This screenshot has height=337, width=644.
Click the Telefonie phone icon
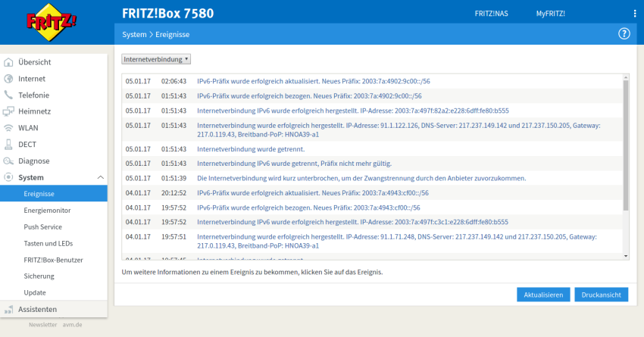point(9,95)
